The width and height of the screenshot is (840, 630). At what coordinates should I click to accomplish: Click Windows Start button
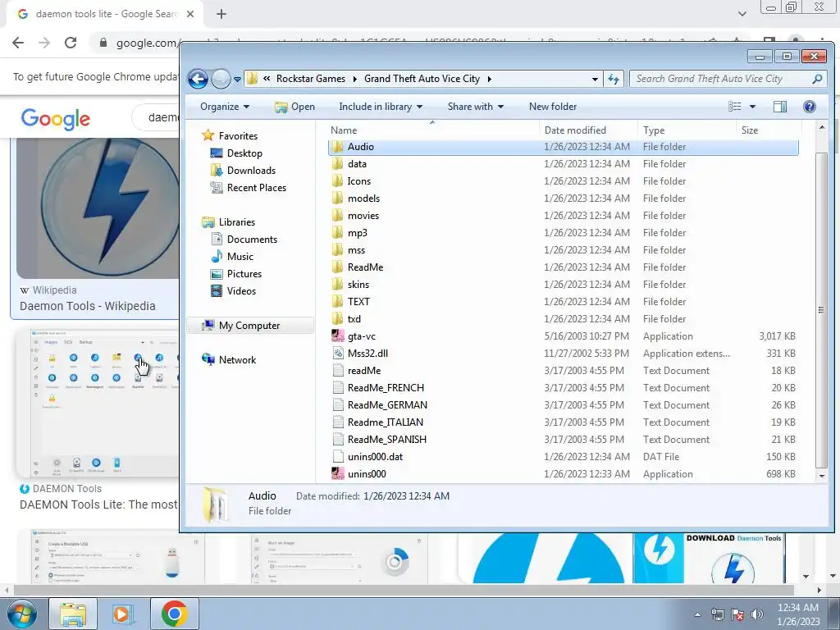point(21,614)
